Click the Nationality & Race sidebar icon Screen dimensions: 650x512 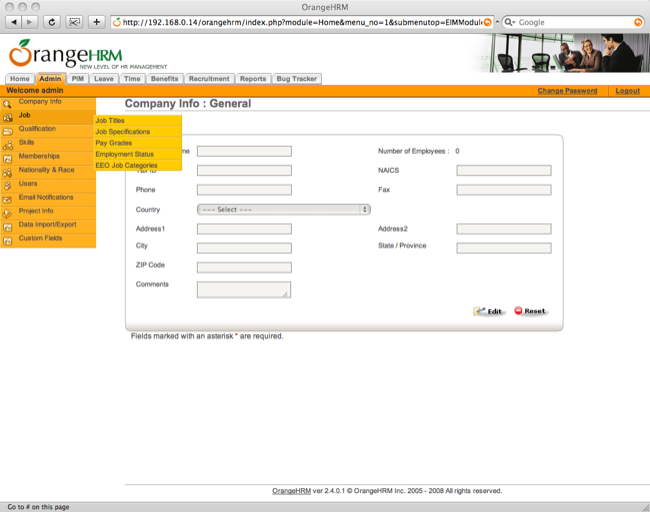pos(7,173)
